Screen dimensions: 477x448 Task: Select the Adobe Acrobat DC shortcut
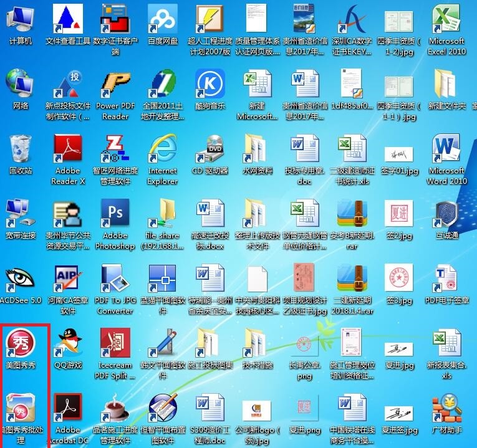click(68, 407)
